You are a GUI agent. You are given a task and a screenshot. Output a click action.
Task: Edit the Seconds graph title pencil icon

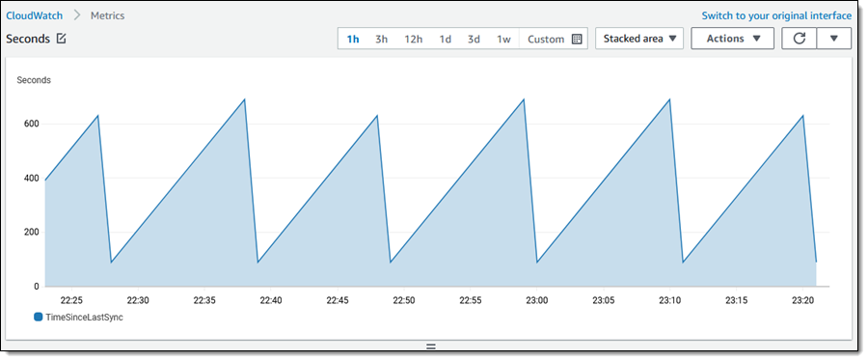click(62, 39)
